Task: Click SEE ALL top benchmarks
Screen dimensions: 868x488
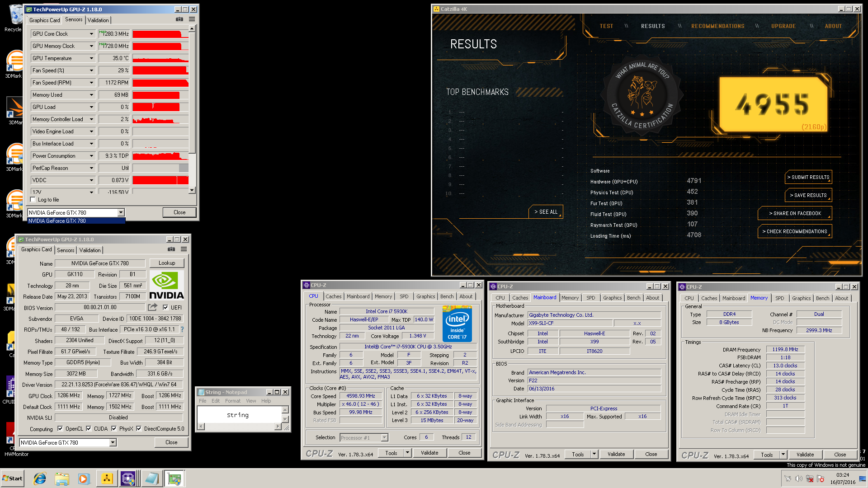Action: pos(546,211)
